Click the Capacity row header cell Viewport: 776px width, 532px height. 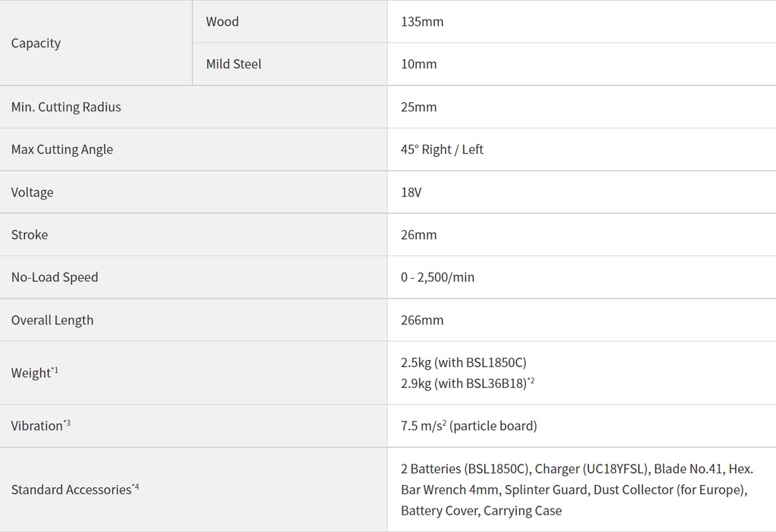[96, 43]
